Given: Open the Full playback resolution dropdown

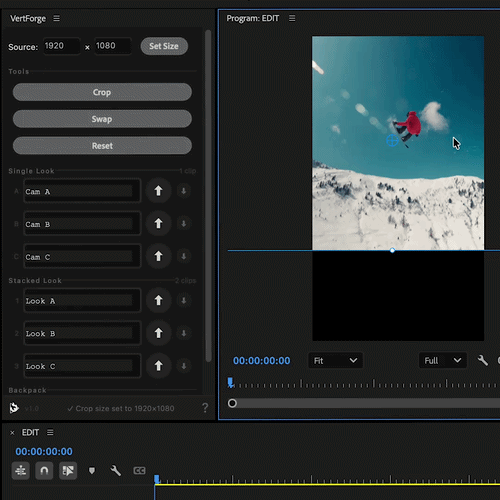Looking at the screenshot, I should click(x=443, y=361).
